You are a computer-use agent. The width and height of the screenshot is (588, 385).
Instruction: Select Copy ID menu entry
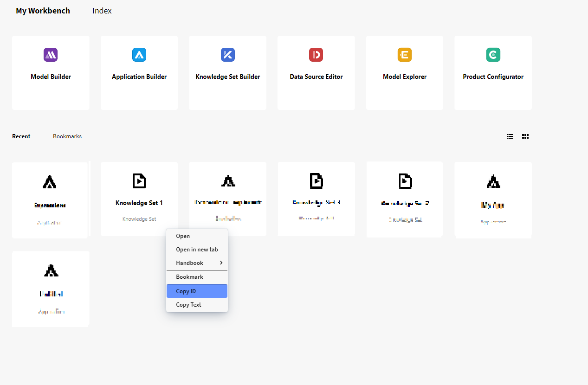(186, 291)
